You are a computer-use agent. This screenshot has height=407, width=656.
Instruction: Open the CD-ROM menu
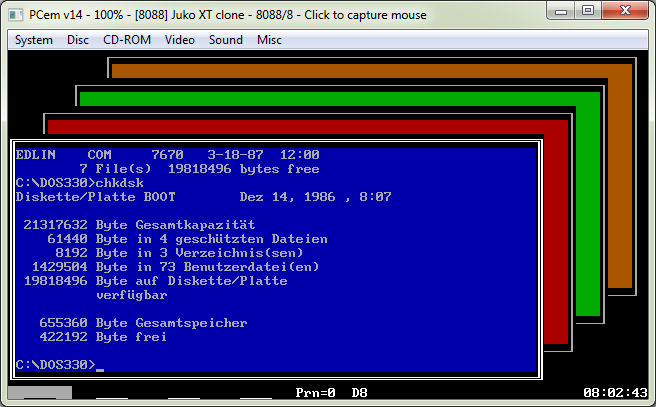127,40
